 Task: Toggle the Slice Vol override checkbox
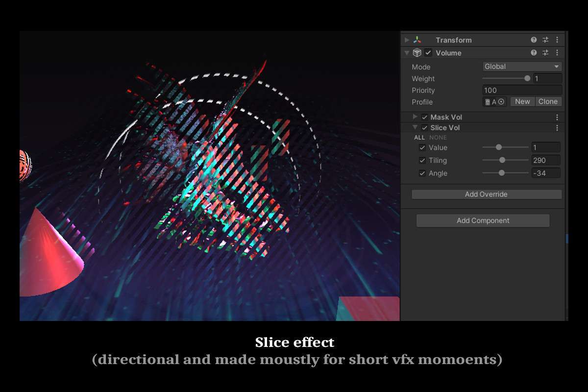(x=425, y=128)
